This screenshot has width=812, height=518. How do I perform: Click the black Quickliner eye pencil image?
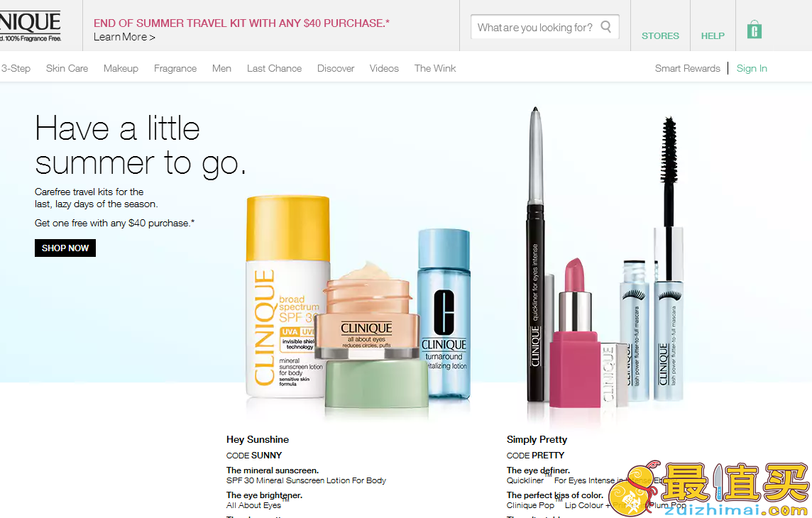(535, 253)
